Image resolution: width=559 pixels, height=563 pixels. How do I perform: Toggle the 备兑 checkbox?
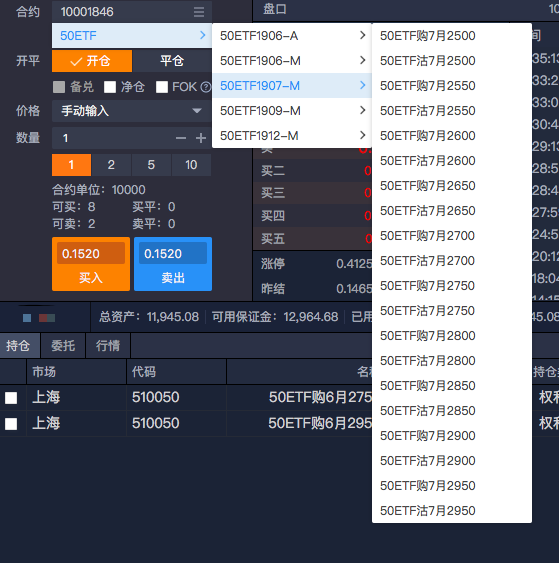[x=59, y=87]
